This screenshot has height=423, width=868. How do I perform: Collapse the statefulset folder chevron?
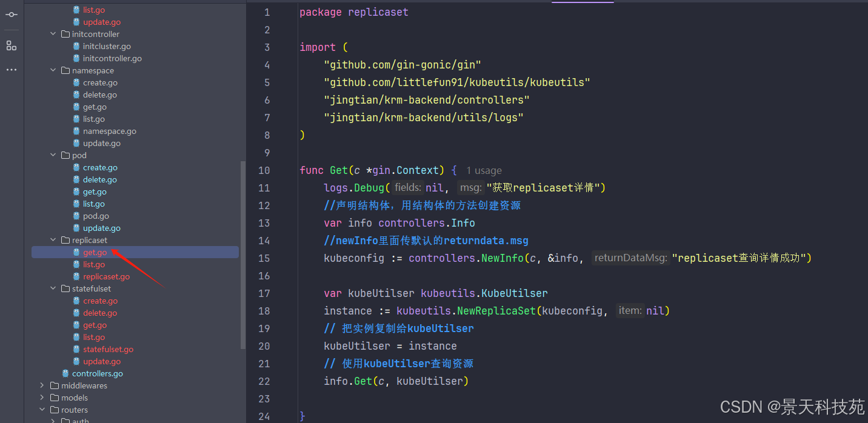click(53, 288)
